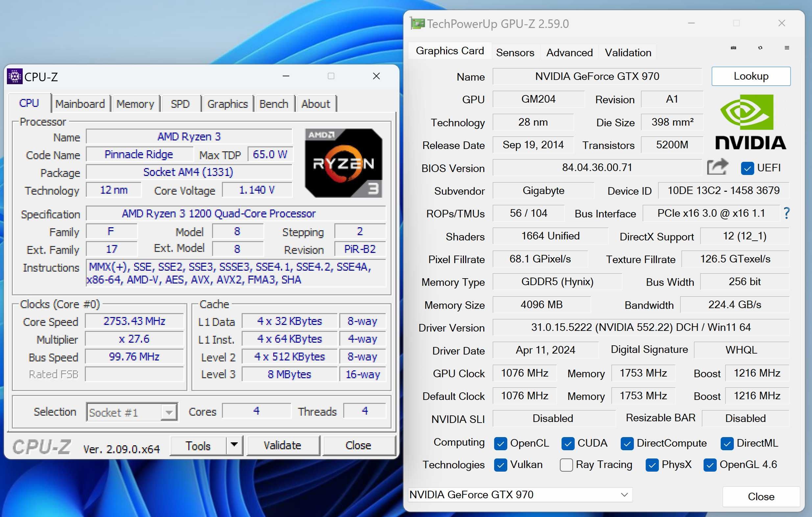Click NVIDIA logo in GPU-Z

point(751,122)
